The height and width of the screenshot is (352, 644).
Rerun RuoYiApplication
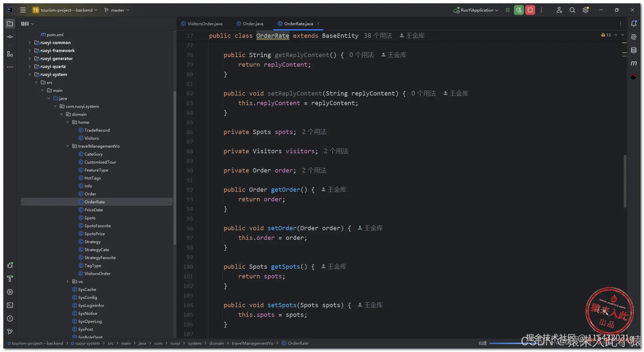519,10
